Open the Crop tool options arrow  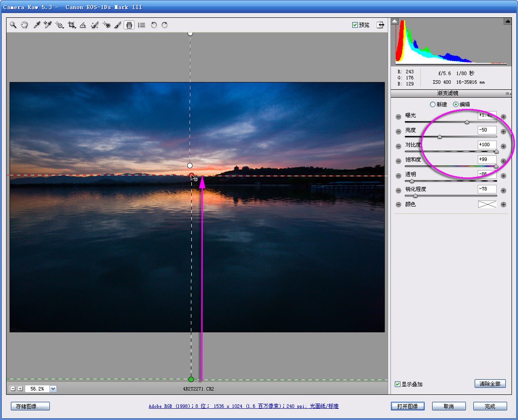tap(75, 28)
